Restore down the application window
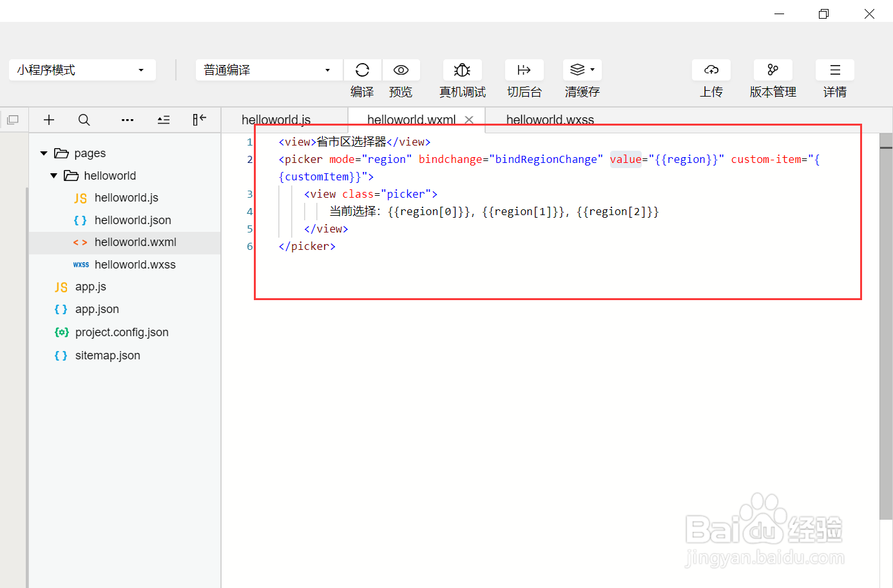 823,14
